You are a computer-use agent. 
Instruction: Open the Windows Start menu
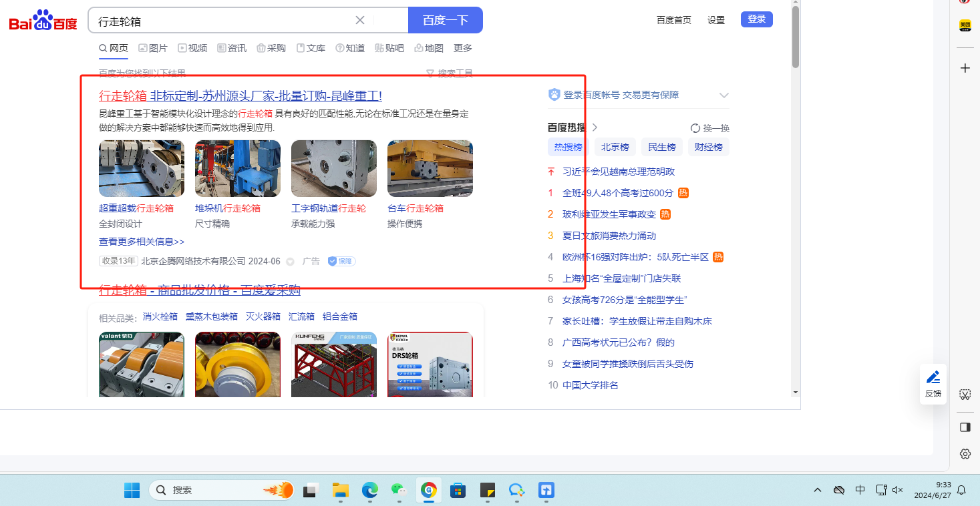(x=132, y=490)
